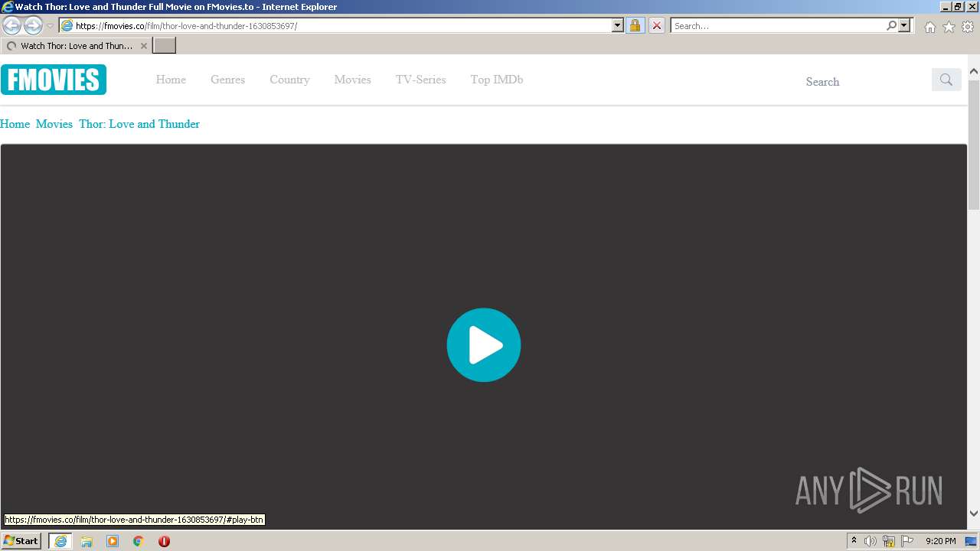Open search provider dropdown arrow
This screenshot has width=980, height=551.
pos(904,25)
